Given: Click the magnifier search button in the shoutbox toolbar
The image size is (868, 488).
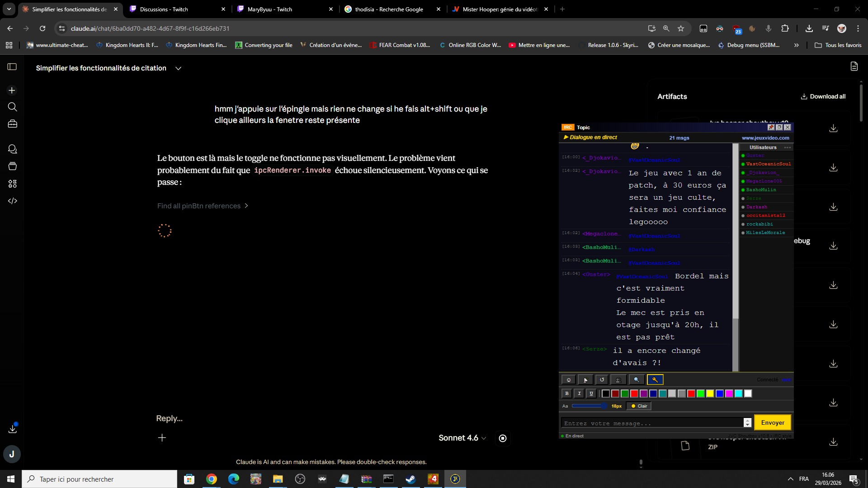Looking at the screenshot, I should click(x=637, y=380).
